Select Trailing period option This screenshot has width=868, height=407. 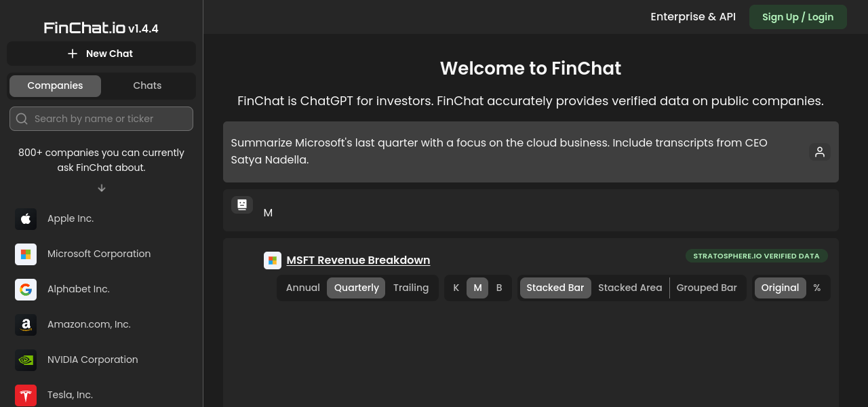tap(411, 288)
